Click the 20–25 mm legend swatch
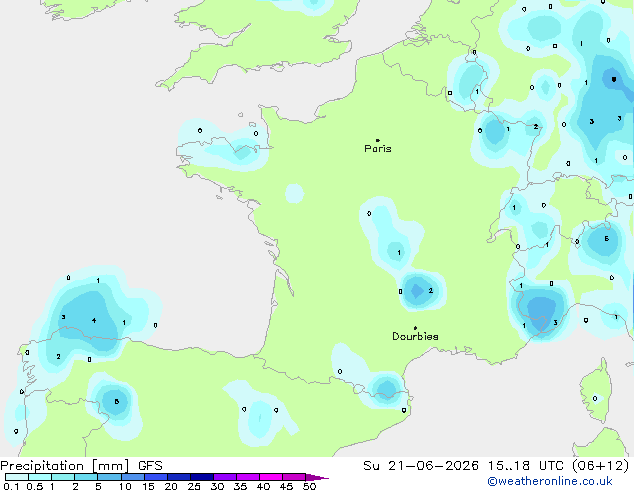634x490 pixels. click(x=179, y=477)
